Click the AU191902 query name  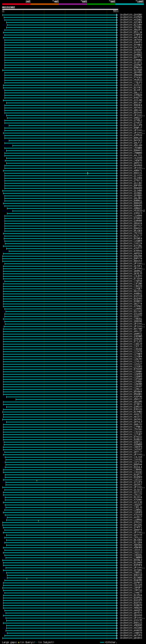click(x=8, y=8)
